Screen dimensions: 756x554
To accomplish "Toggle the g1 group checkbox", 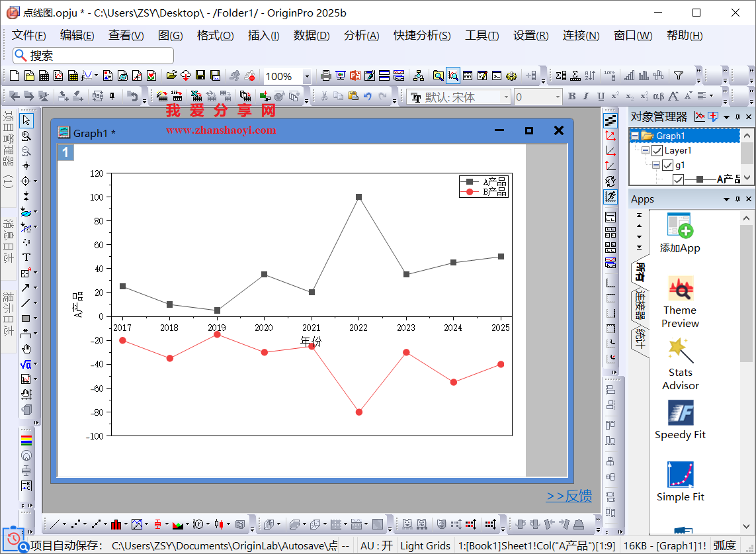I will [x=667, y=165].
